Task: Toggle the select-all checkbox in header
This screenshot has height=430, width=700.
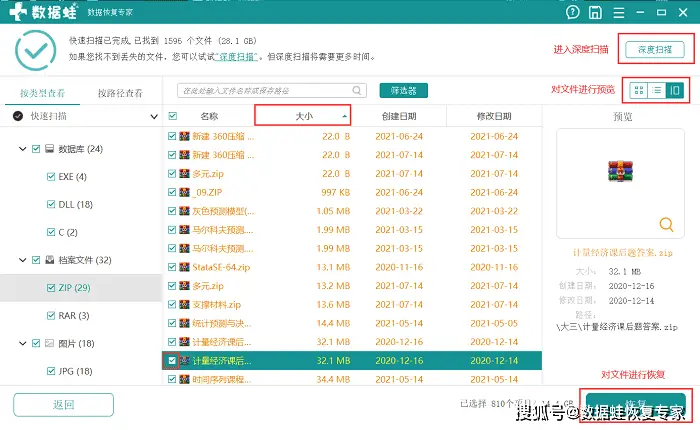Action: pyautogui.click(x=173, y=116)
